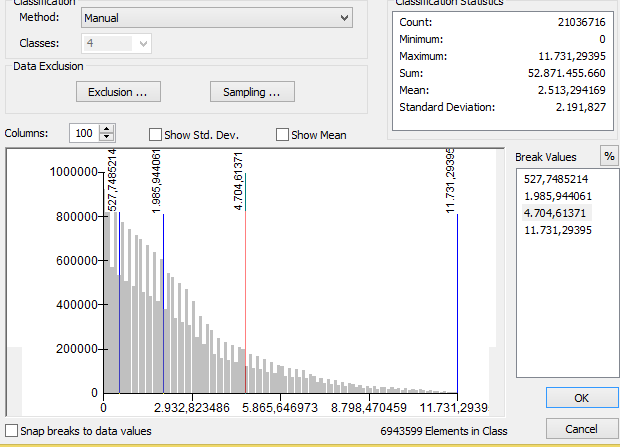Open the Sampling... dialog
The width and height of the screenshot is (620, 447).
(x=251, y=92)
